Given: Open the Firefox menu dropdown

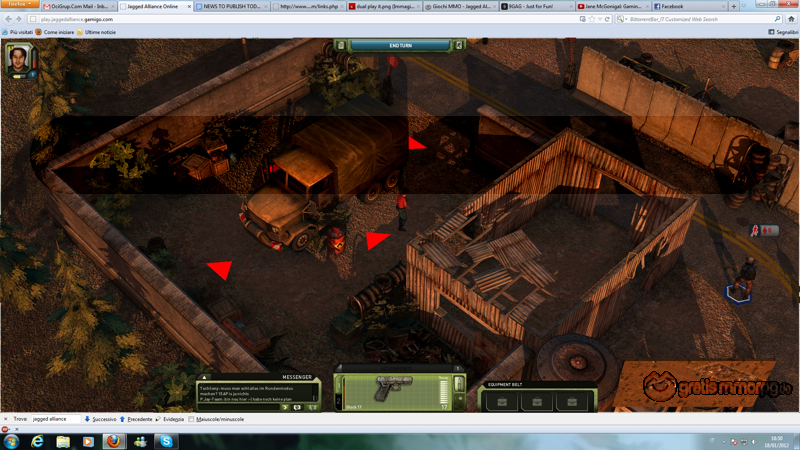Looking at the screenshot, I should coord(17,5).
